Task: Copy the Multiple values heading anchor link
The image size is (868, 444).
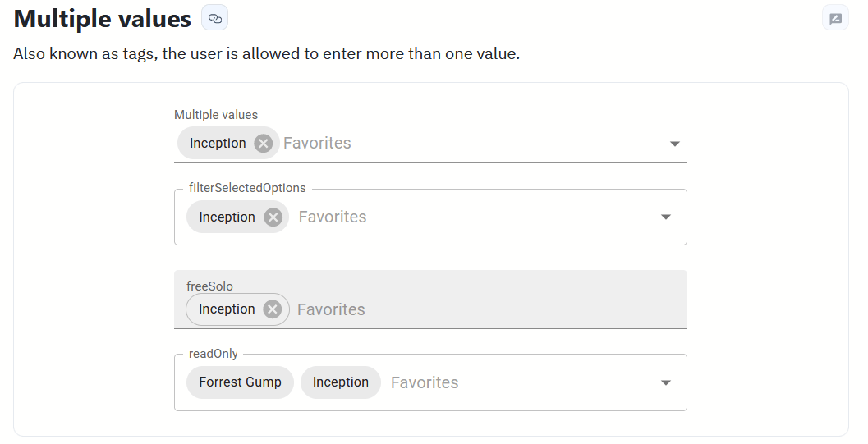Action: (214, 18)
